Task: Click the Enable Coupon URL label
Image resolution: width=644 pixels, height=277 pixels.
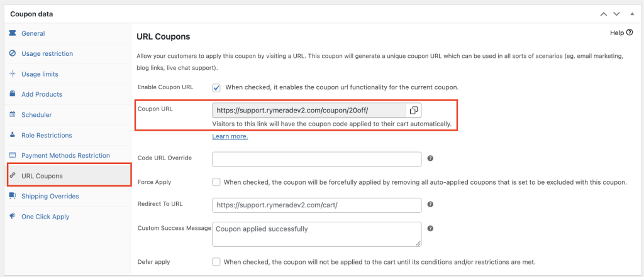Action: 165,87
